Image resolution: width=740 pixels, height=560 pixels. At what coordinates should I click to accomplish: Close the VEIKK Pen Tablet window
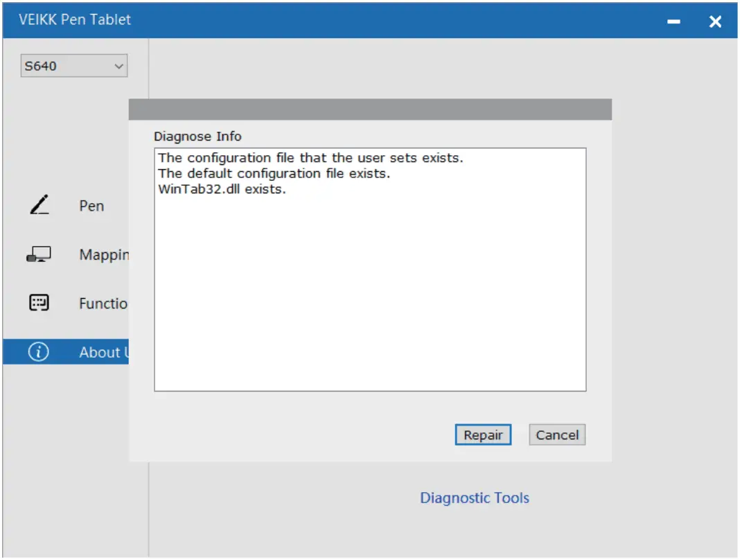coord(715,21)
